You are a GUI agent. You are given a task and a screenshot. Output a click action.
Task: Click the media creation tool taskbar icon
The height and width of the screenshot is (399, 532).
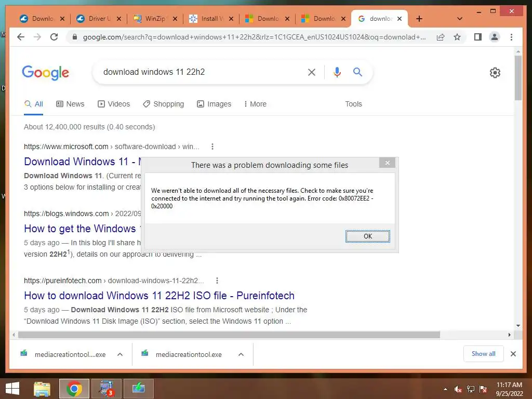click(x=138, y=389)
